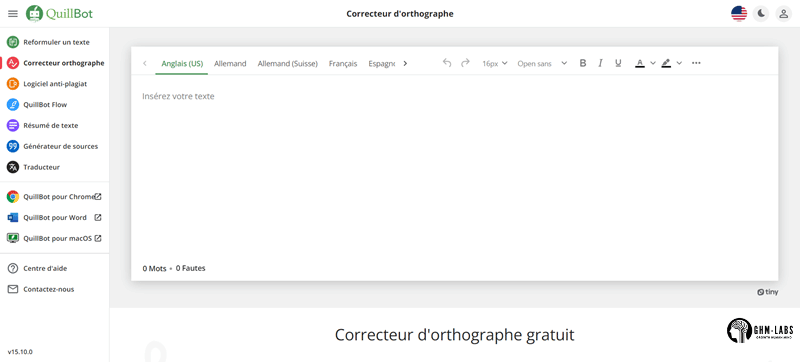Click the Chrome browser icon
Screen dimensions: 800x362
click(13, 196)
